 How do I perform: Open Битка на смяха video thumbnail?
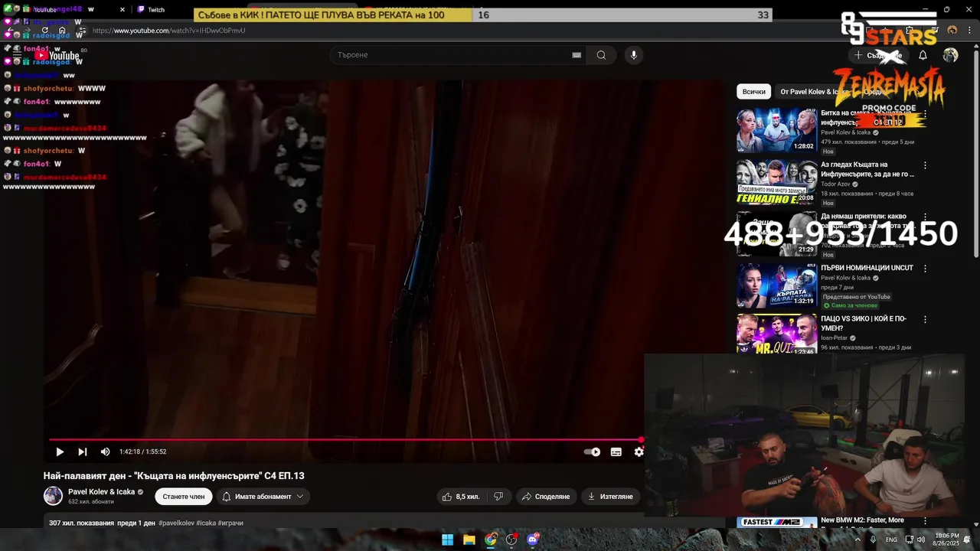click(x=776, y=130)
